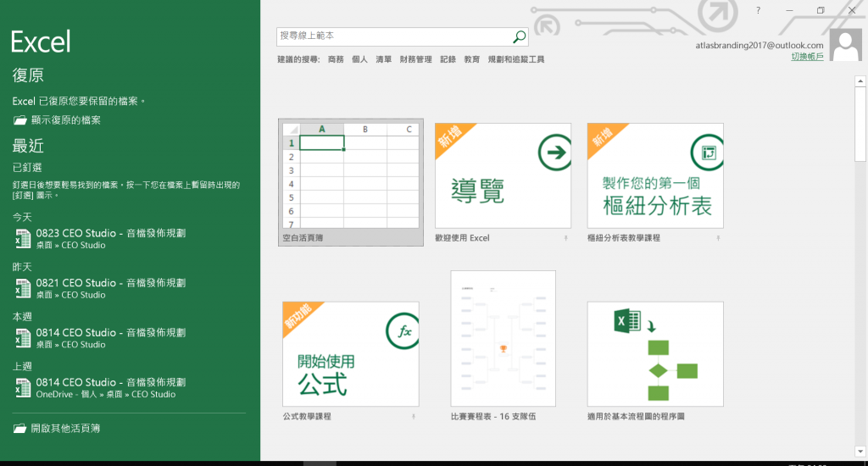Viewport: 868px width, 466px height.
Task: Select the 清單 suggested search
Action: pyautogui.click(x=384, y=59)
